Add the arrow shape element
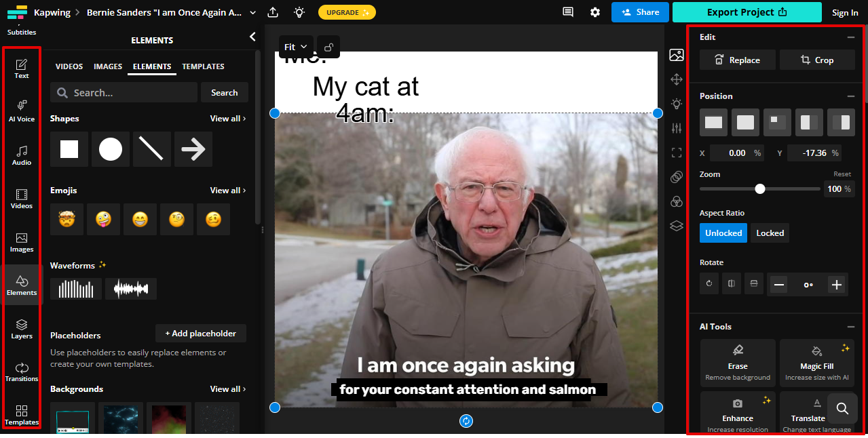 pos(193,149)
